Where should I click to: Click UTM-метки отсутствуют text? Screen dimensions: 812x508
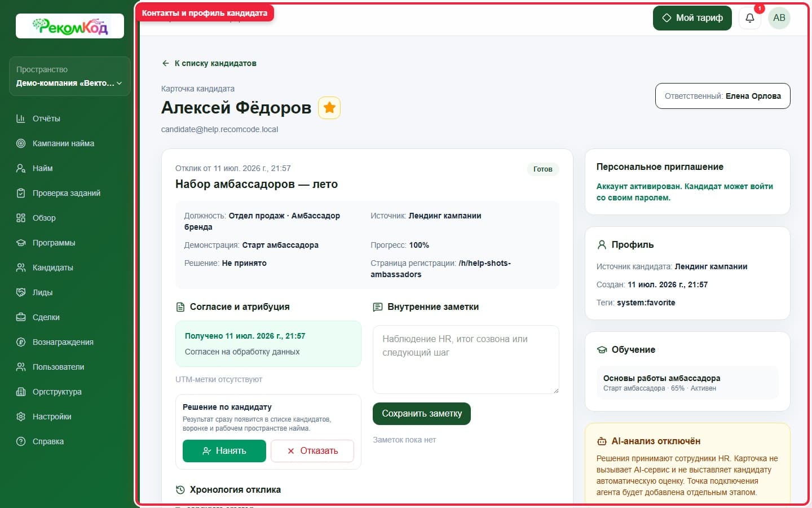(x=219, y=379)
